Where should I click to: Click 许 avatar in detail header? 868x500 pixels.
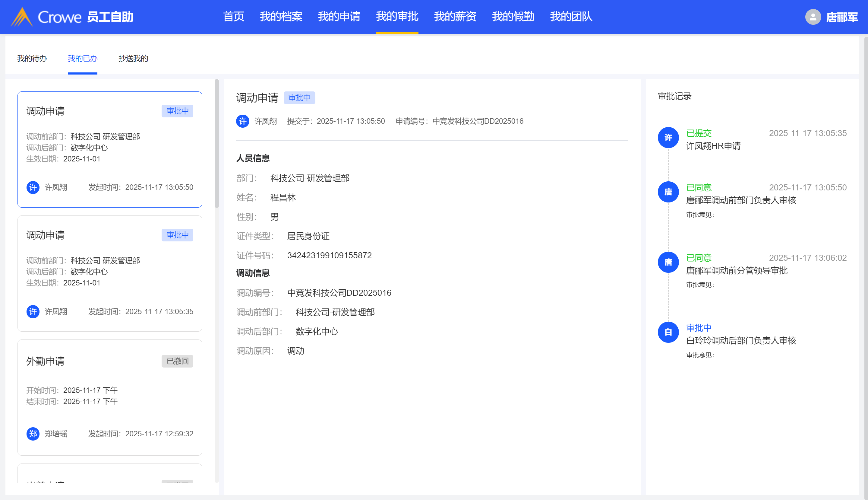pos(243,121)
